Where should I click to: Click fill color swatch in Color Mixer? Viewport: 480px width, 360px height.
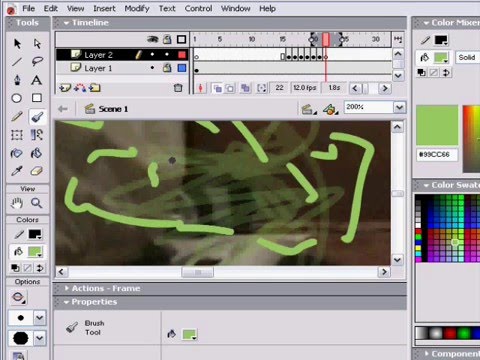(441, 57)
